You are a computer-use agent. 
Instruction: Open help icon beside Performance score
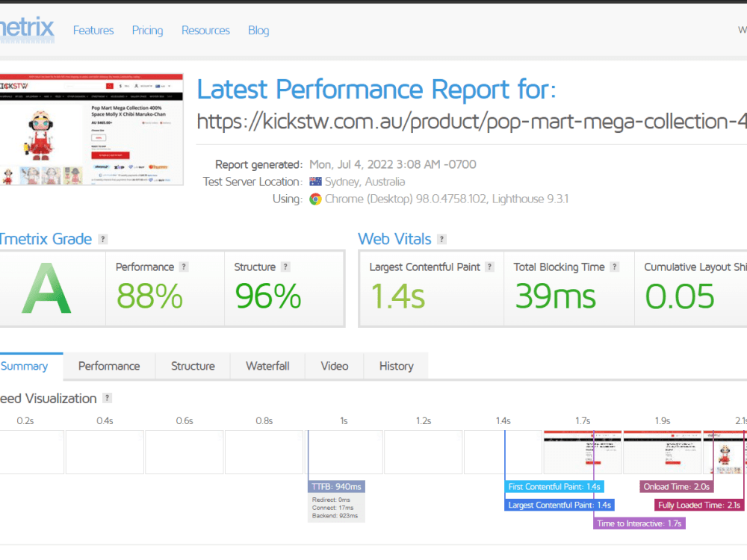184,267
